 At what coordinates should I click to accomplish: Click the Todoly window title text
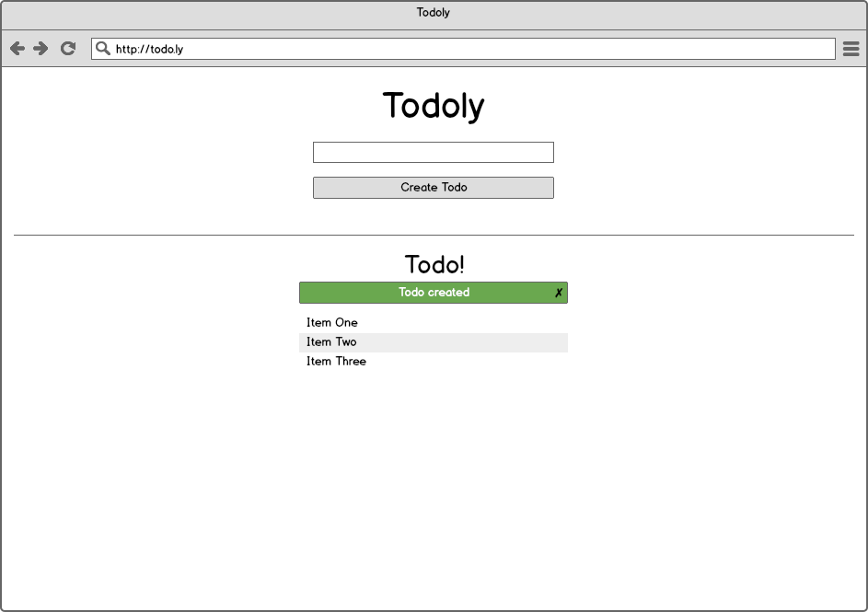[433, 12]
